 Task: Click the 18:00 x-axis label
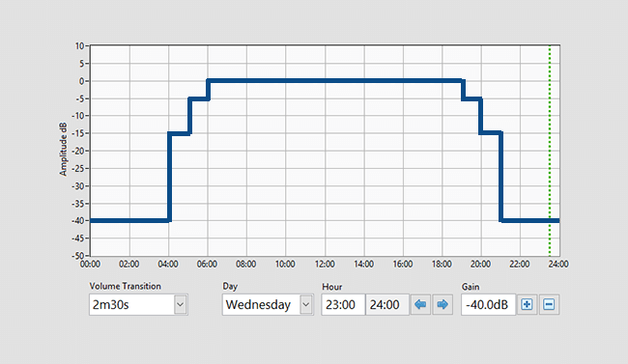[x=442, y=265]
